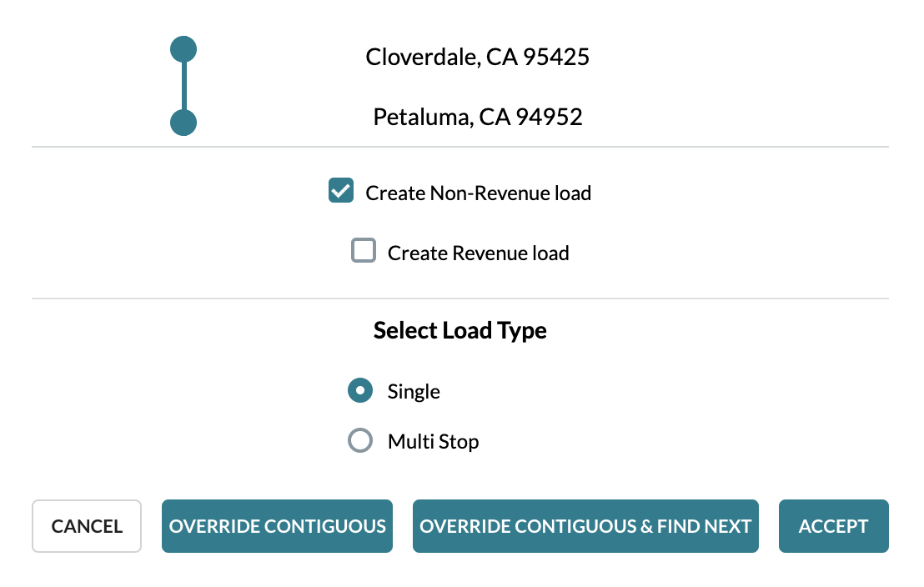
Task: Click the Cloverdale origin route point icon
Action: pyautogui.click(x=183, y=48)
